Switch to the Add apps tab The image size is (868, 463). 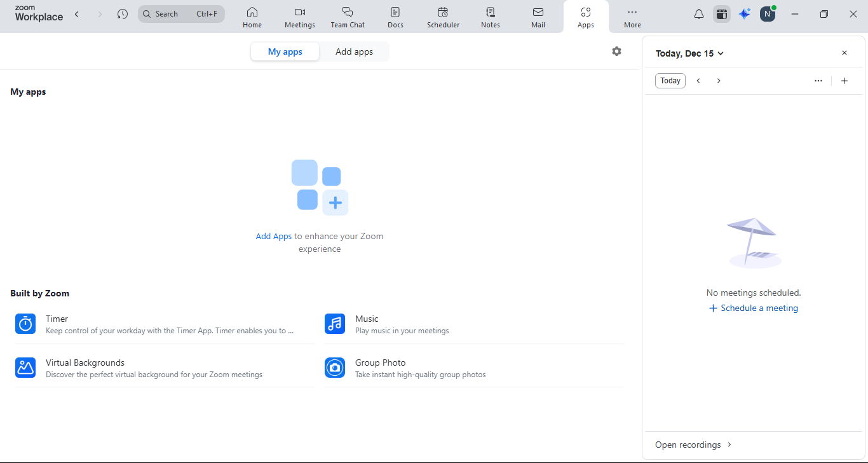354,52
